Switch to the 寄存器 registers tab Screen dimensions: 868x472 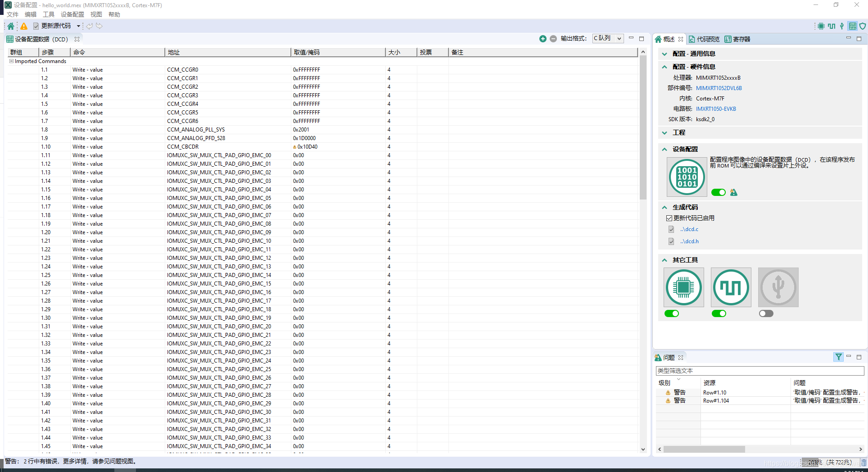(x=737, y=39)
